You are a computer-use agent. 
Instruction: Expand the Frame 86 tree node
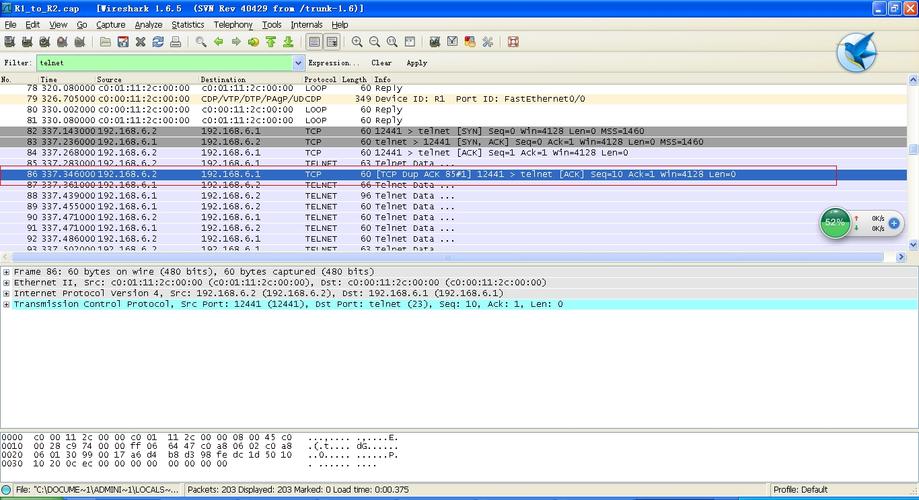pyautogui.click(x=6, y=272)
